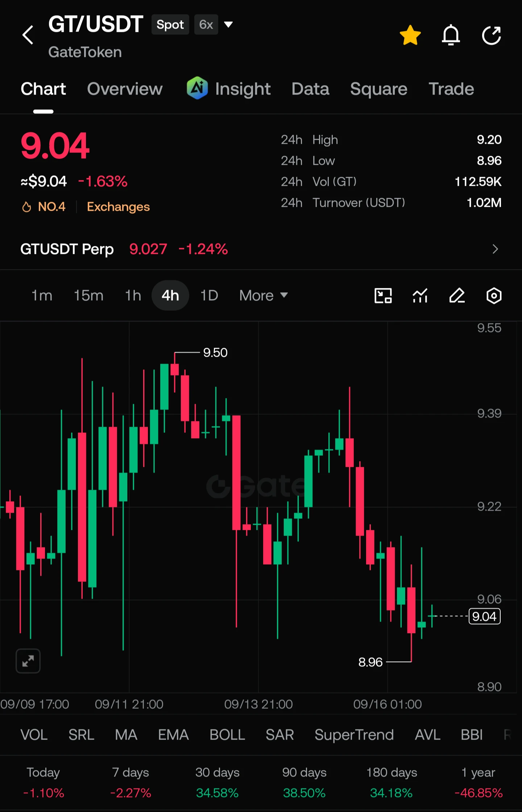Expand chart to fullscreen
The height and width of the screenshot is (812, 522).
[28, 661]
